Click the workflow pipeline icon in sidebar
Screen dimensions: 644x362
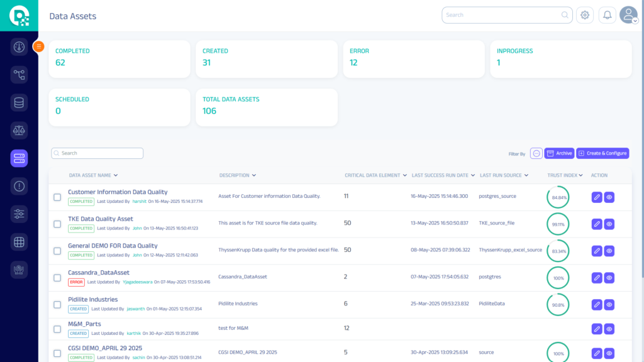pyautogui.click(x=19, y=75)
